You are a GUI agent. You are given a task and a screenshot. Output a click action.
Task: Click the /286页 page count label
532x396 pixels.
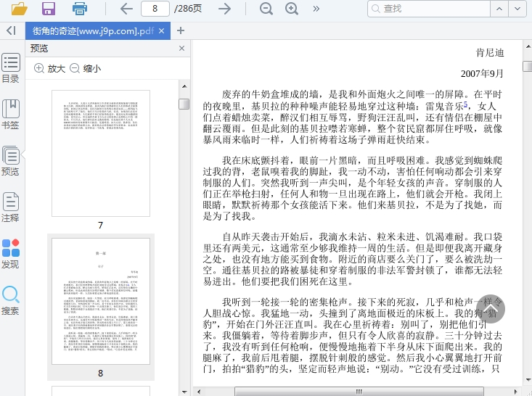pos(188,9)
